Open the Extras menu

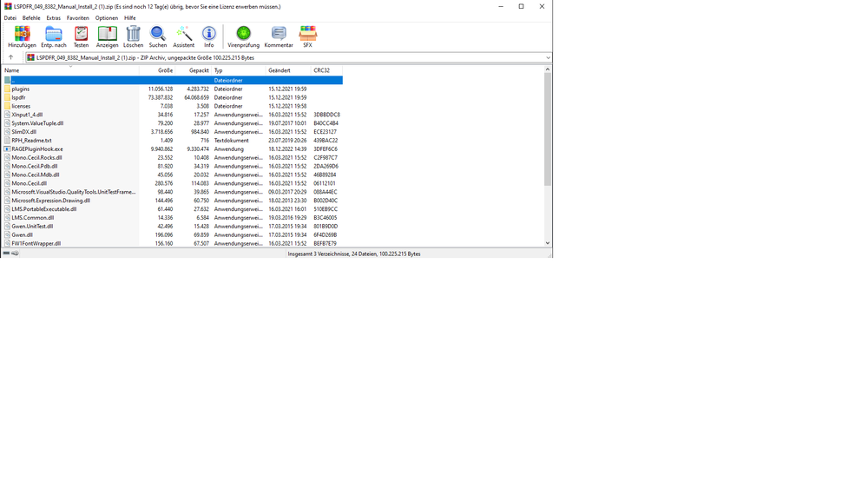point(53,17)
